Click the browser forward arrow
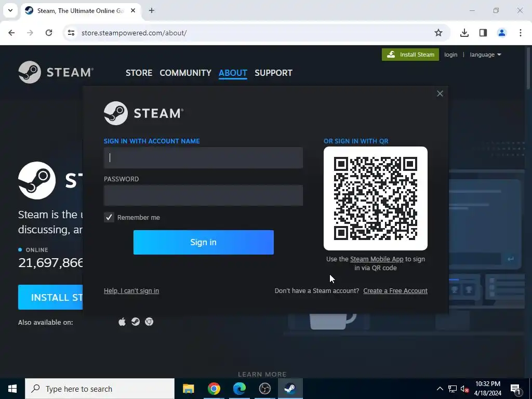The width and height of the screenshot is (532, 399). click(30, 33)
